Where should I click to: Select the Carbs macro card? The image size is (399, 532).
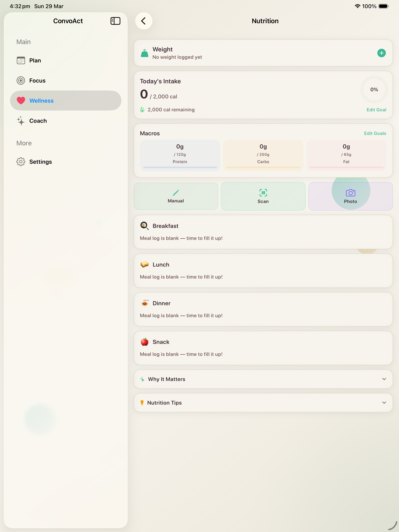point(263,155)
